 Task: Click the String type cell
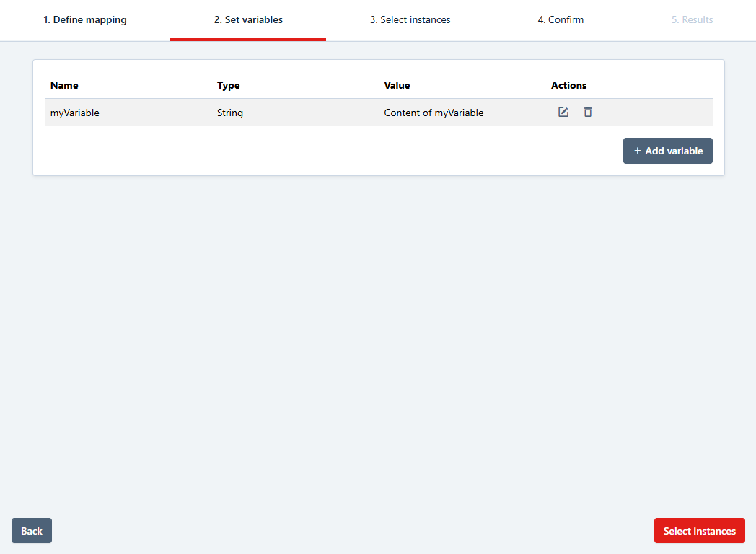click(230, 113)
